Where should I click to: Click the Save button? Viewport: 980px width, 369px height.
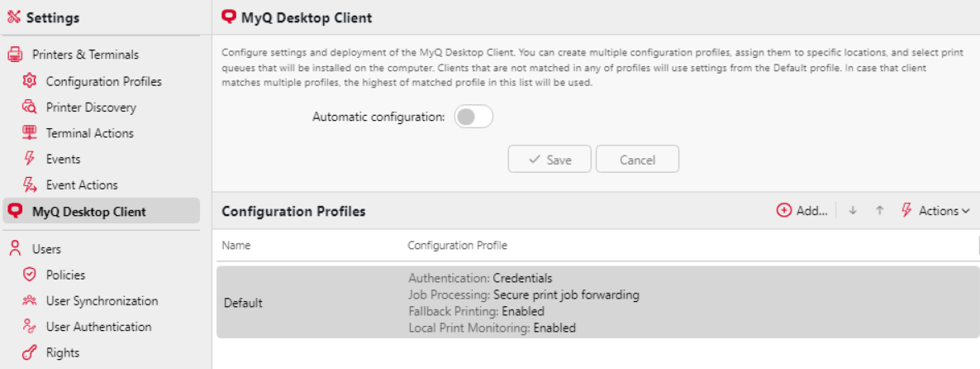point(549,160)
